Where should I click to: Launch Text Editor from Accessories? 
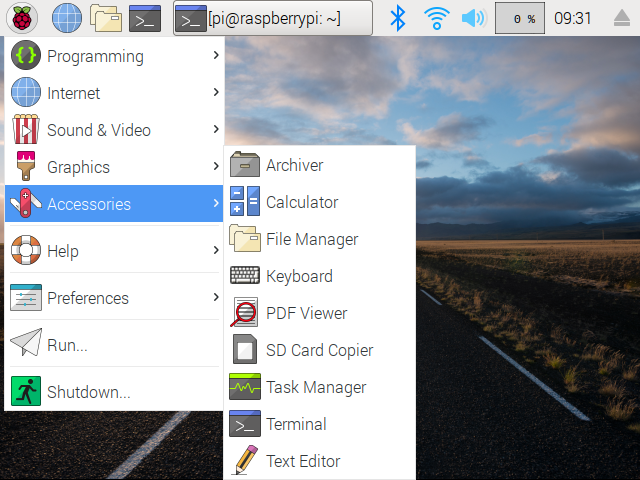point(320,461)
